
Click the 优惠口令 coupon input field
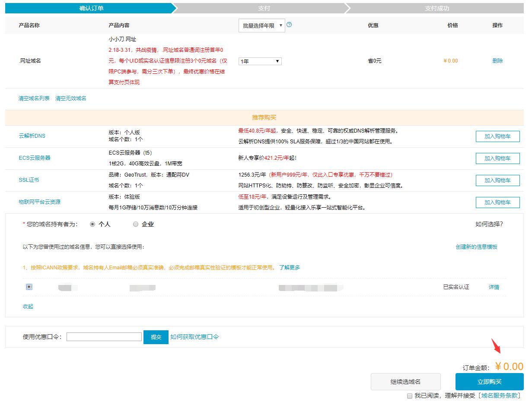click(104, 337)
